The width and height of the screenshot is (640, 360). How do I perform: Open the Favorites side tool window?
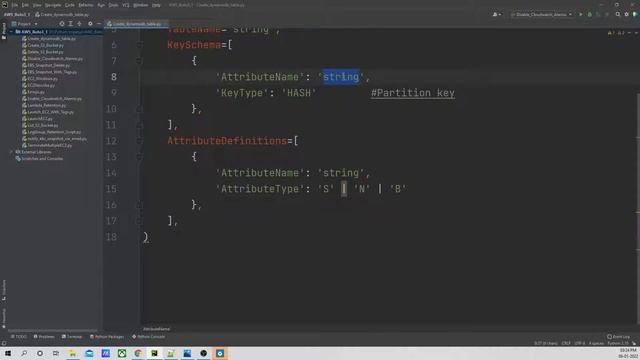pos(4,318)
